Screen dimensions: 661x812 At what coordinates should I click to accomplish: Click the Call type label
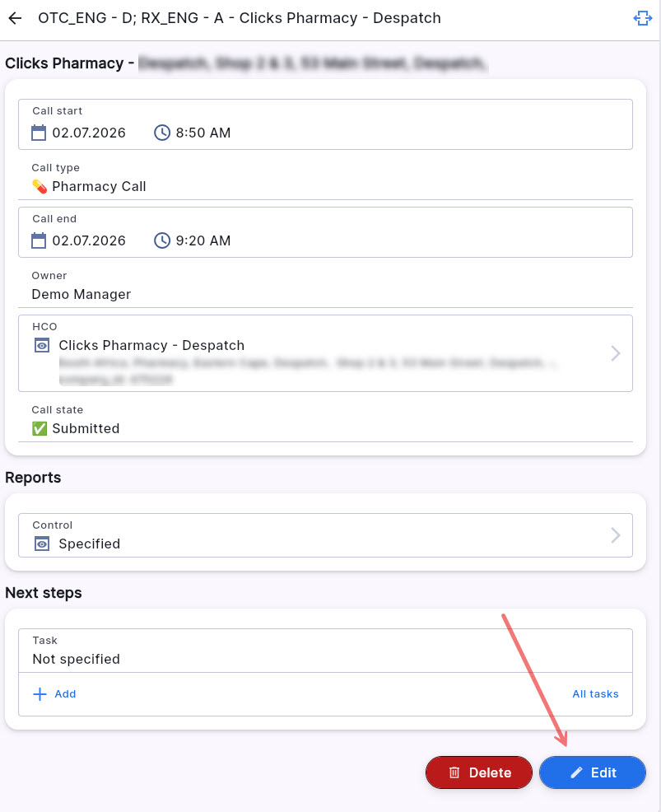coord(55,168)
